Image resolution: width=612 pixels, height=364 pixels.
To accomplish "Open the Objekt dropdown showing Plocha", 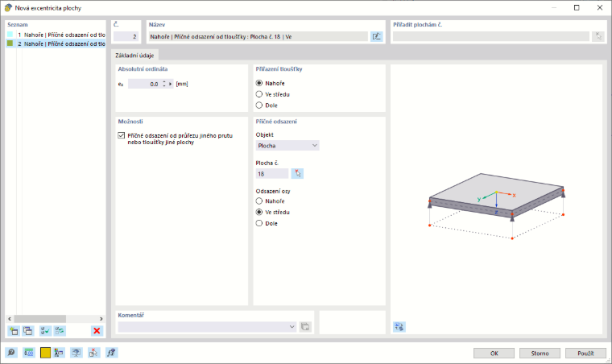I will [x=287, y=146].
